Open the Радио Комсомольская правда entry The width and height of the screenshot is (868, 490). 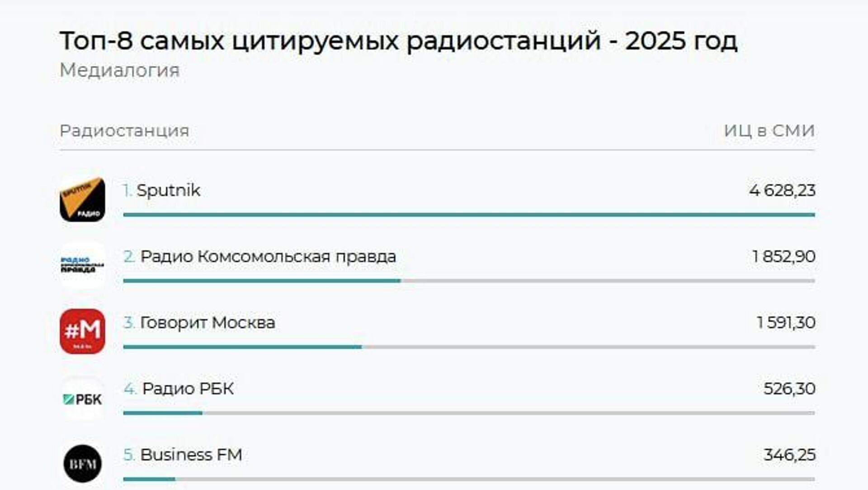[268, 257]
